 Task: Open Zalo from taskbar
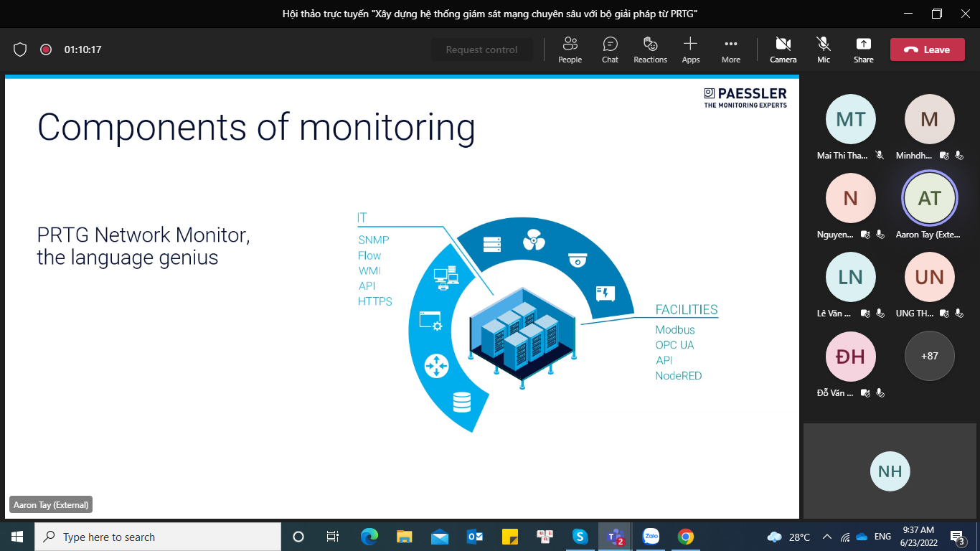[651, 537]
